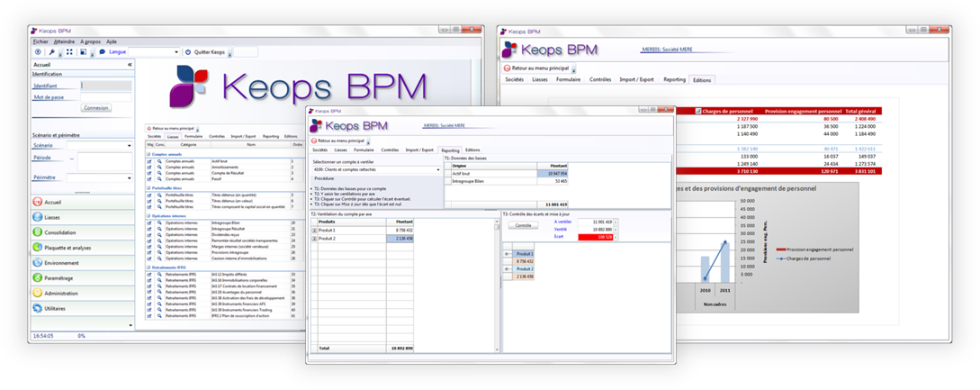
Task: Click the Produit 1 row selector in the T2 grid
Action: (314, 231)
